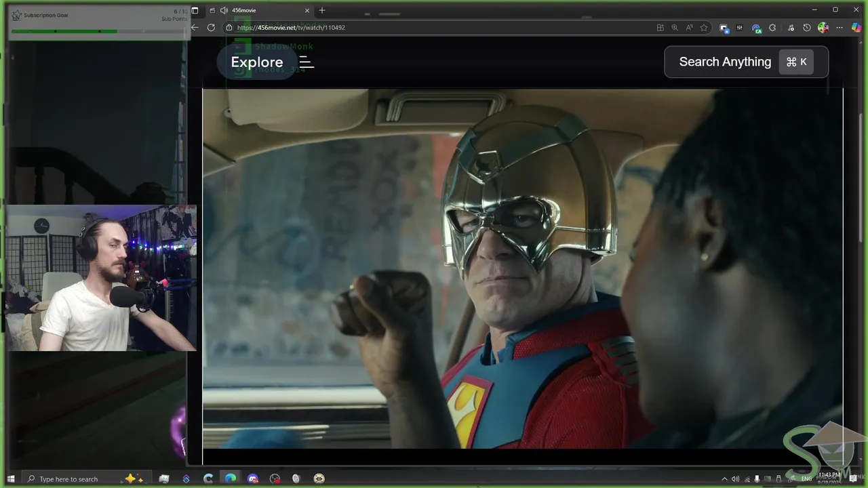
Task: Close the 456movie tab
Action: (x=307, y=10)
